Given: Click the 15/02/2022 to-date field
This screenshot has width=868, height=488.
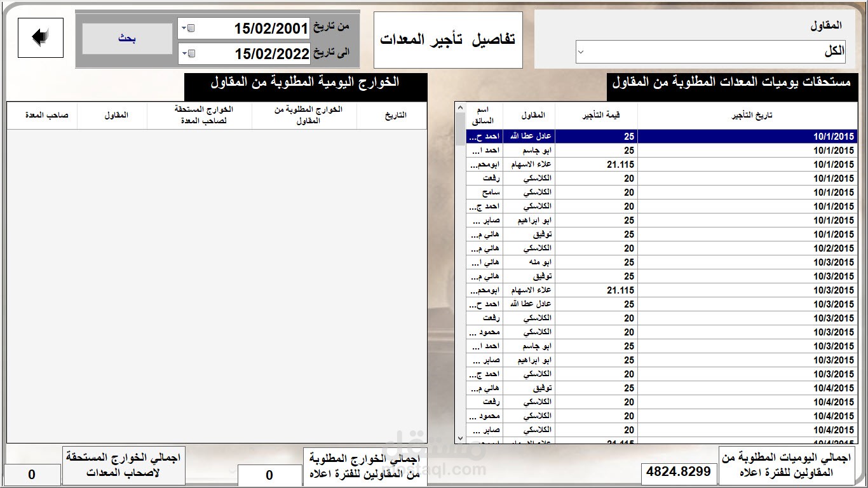Looking at the screenshot, I should pos(244,54).
